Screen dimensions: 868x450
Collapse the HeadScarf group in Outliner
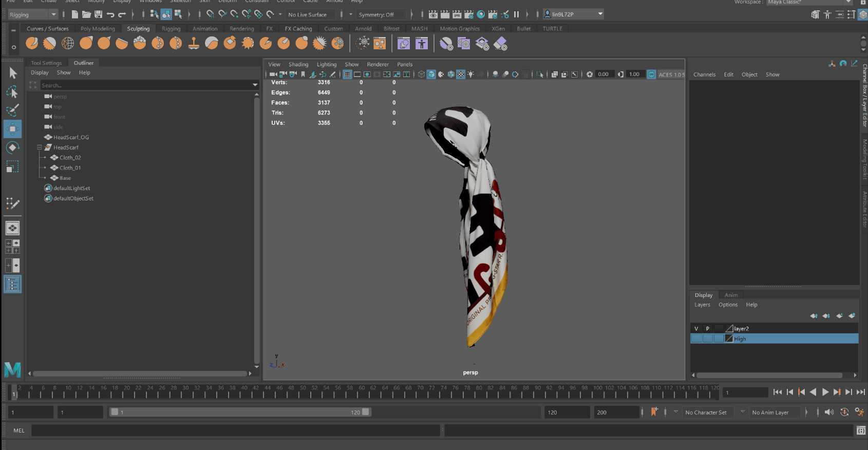click(x=40, y=147)
